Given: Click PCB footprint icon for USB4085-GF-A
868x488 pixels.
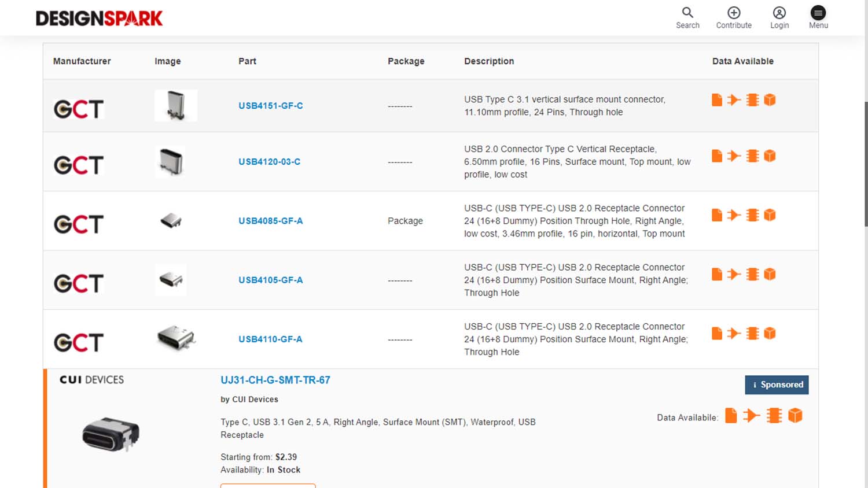Looking at the screenshot, I should 752,215.
